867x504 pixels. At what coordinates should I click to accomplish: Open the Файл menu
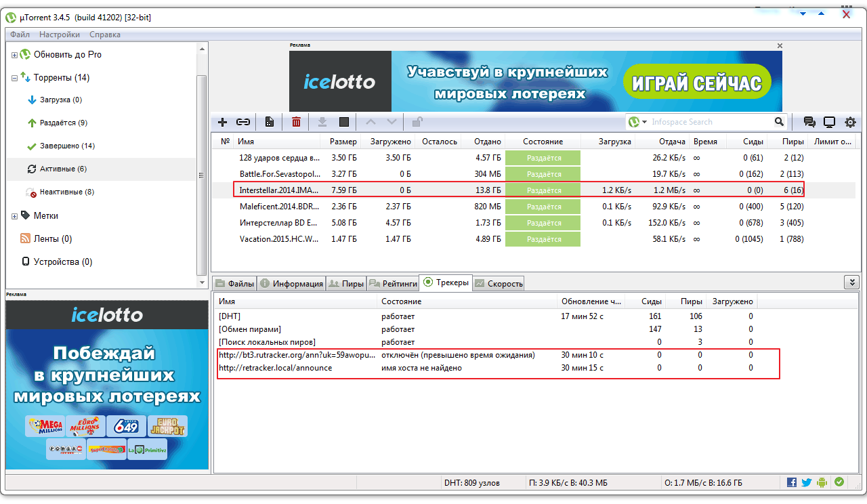20,35
